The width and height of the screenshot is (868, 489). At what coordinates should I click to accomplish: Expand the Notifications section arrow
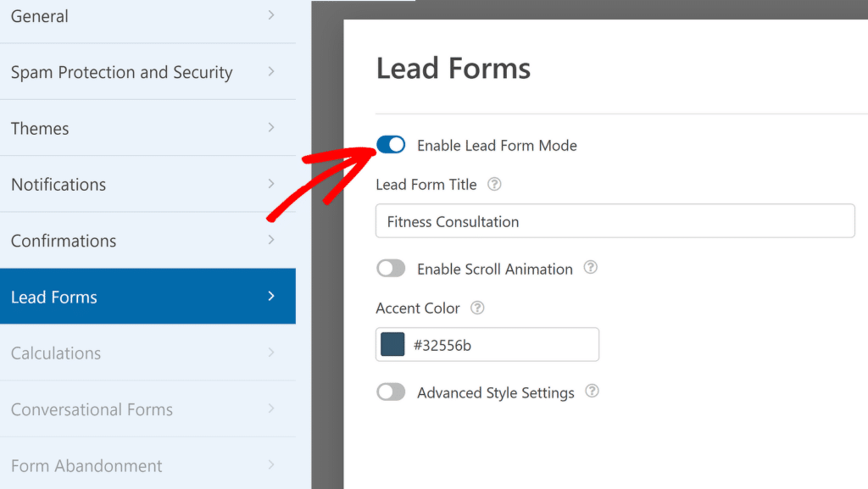tap(270, 184)
